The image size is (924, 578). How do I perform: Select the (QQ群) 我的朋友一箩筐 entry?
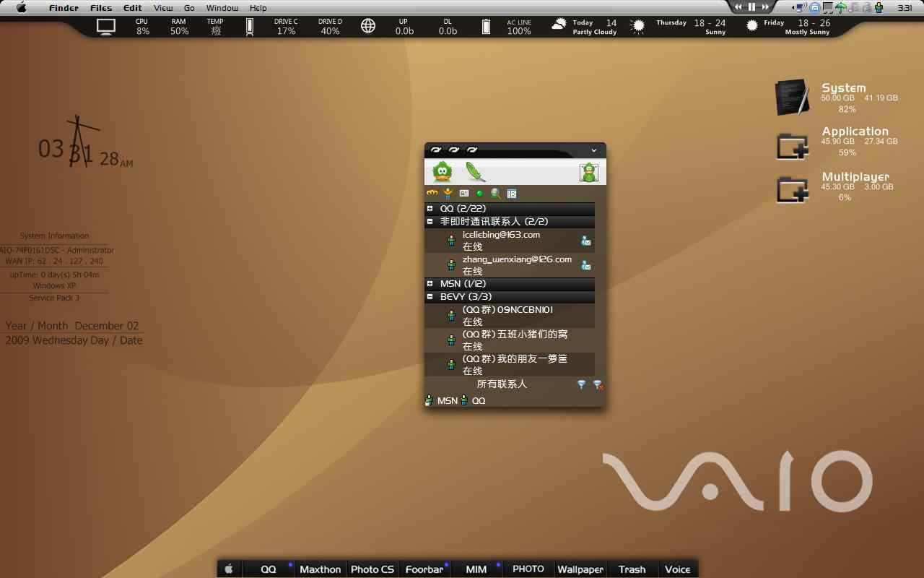pyautogui.click(x=510, y=365)
